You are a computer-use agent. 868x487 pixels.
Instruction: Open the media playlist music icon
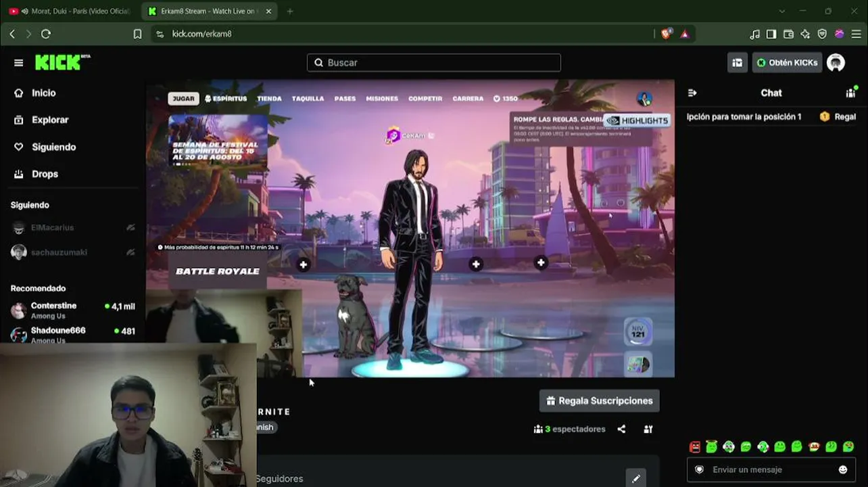(x=755, y=34)
